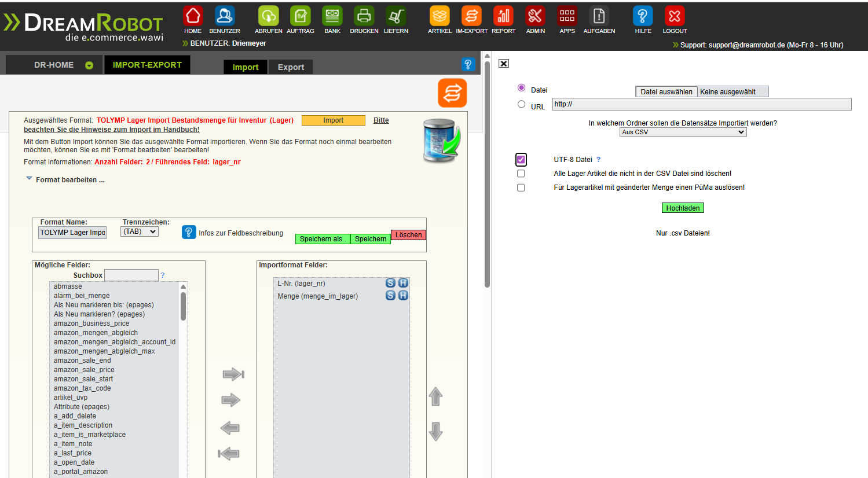Select the BANK icon in the toolbar
This screenshot has height=478, width=868.
click(332, 17)
